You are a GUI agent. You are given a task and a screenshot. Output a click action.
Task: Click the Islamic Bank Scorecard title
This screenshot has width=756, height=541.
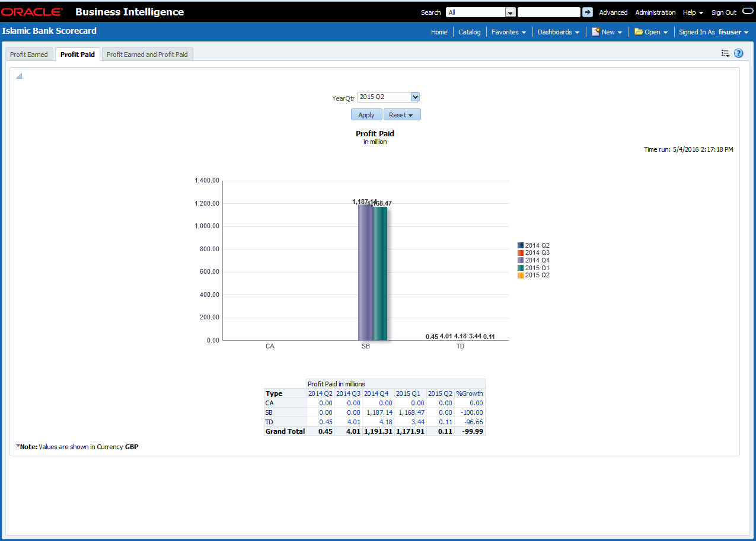click(49, 31)
